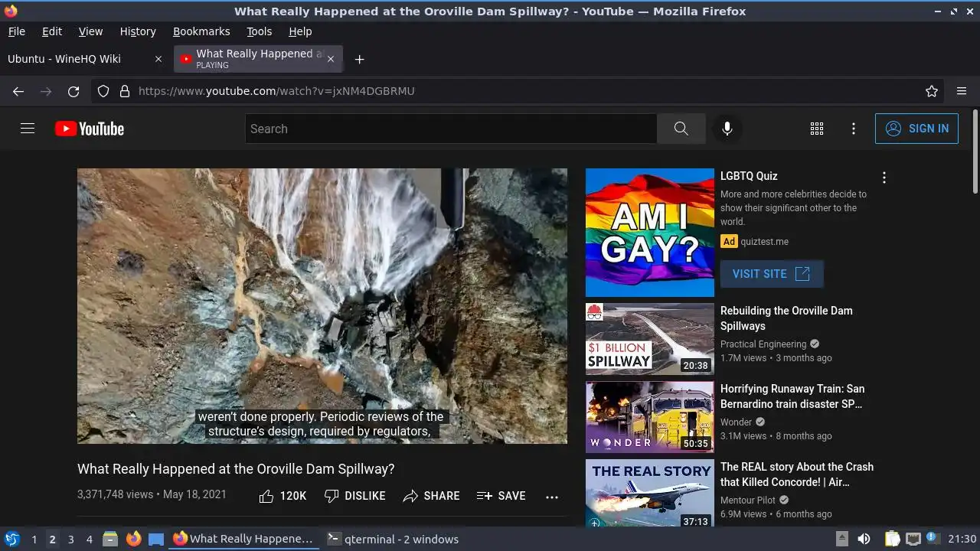Viewport: 980px width, 551px height.
Task: Close the YouTube video tab
Action: [x=331, y=59]
